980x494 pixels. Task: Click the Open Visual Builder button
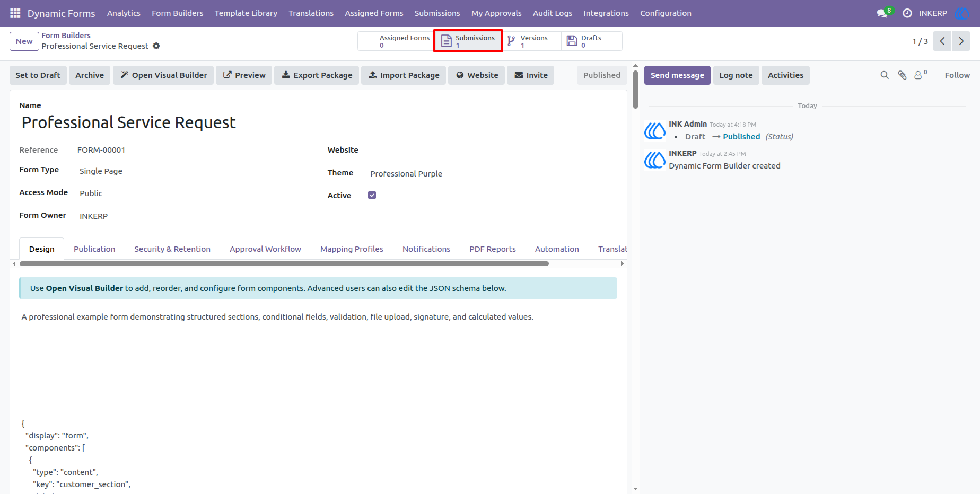pos(163,75)
